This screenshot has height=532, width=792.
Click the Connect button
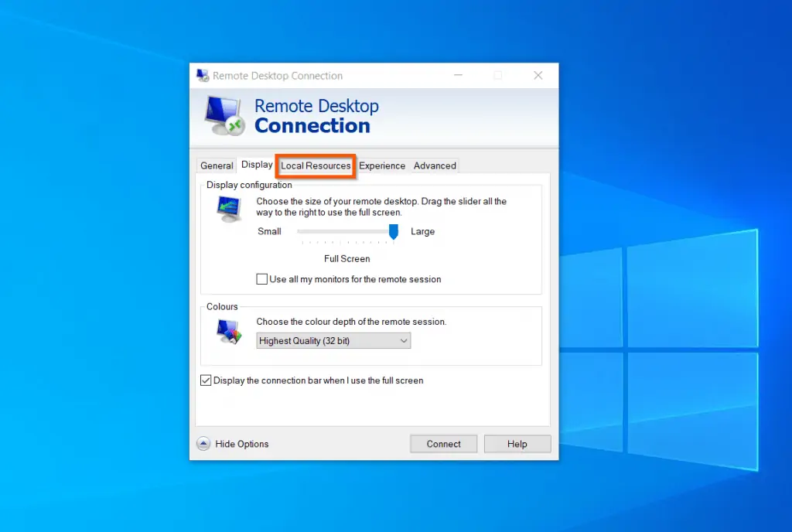coord(443,443)
